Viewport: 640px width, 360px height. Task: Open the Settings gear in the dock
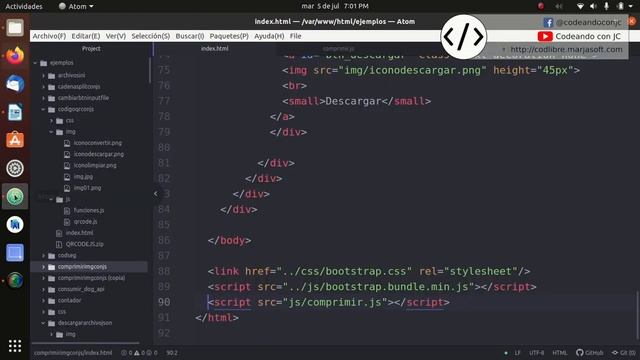[15, 168]
